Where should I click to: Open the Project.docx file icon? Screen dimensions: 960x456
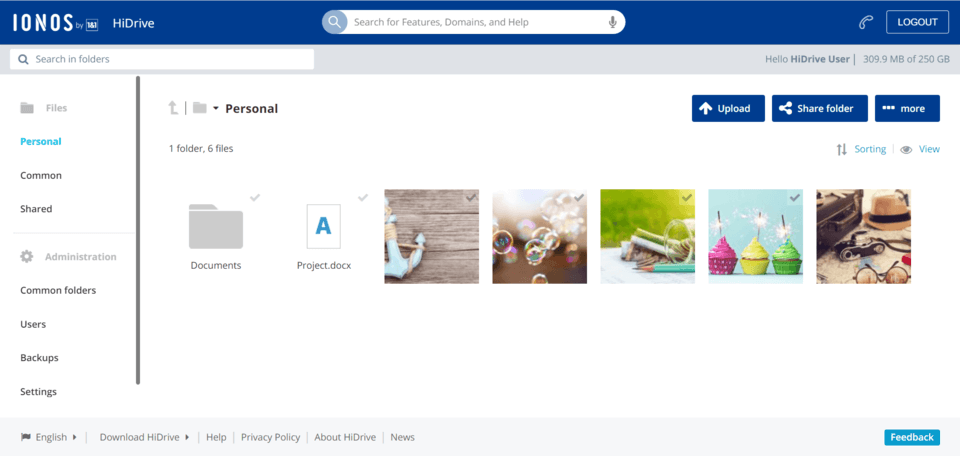click(x=323, y=226)
